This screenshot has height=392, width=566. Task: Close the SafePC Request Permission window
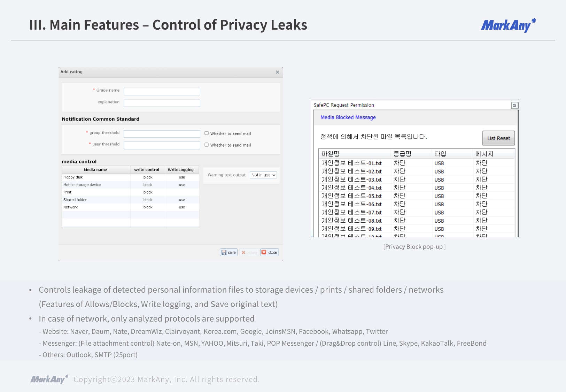(514, 105)
